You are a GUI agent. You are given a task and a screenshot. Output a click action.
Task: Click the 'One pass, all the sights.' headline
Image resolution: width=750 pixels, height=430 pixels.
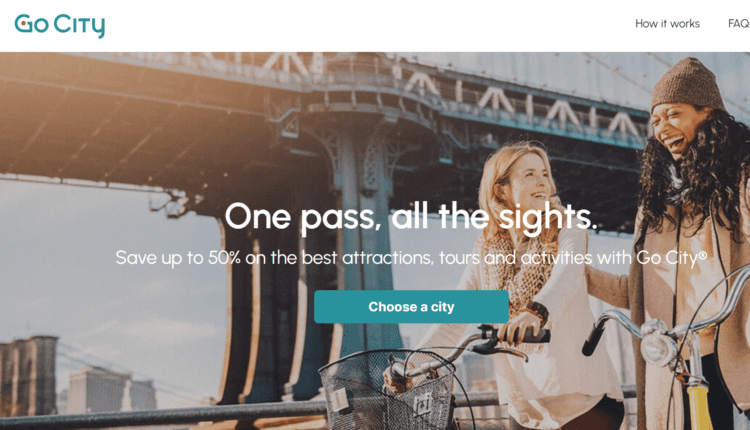coord(411,217)
